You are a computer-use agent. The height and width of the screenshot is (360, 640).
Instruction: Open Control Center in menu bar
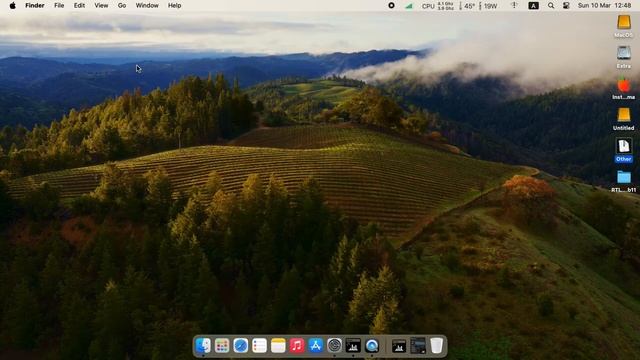pyautogui.click(x=566, y=6)
